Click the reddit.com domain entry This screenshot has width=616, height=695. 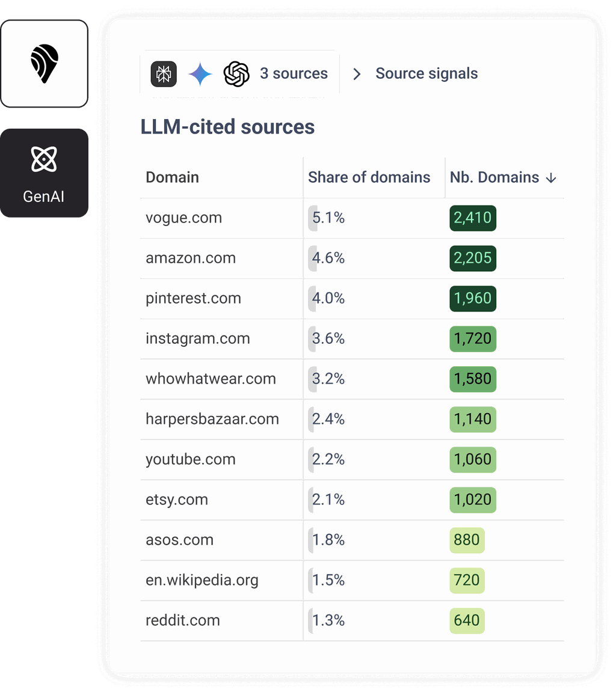[183, 620]
